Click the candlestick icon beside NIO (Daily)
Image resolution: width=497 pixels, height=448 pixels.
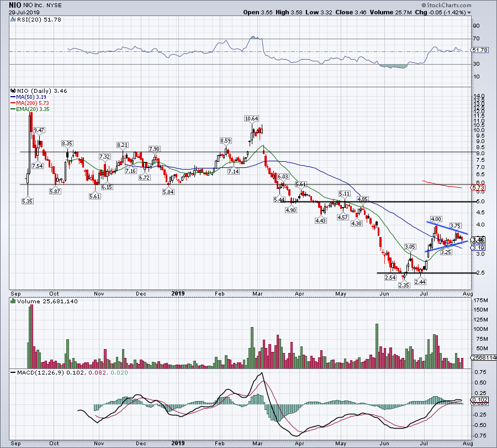(x=13, y=91)
